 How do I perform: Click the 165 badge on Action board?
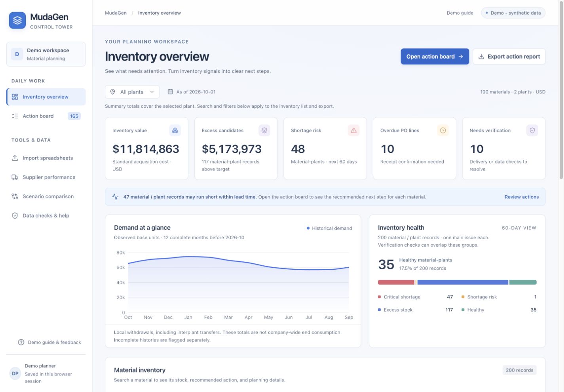tap(74, 116)
